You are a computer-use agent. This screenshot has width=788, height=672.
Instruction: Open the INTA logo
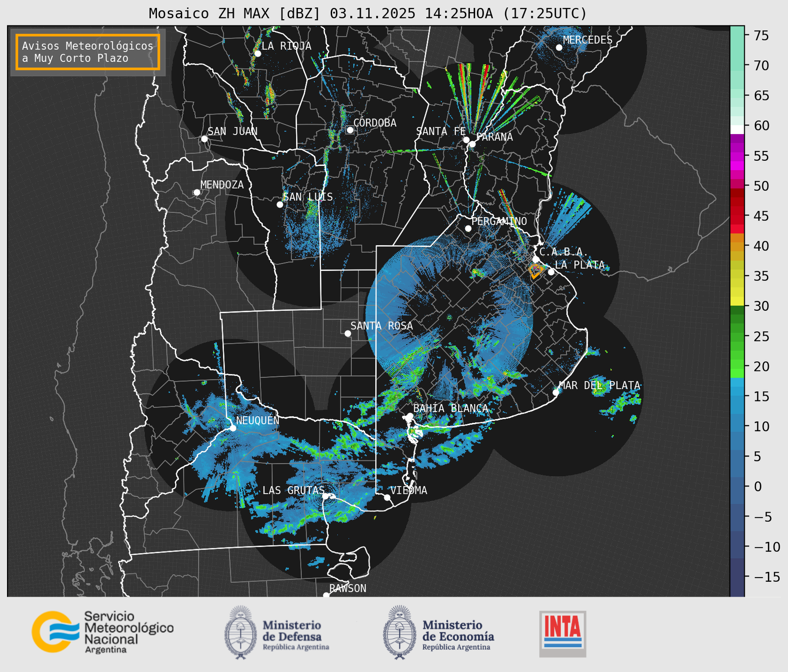tap(562, 634)
